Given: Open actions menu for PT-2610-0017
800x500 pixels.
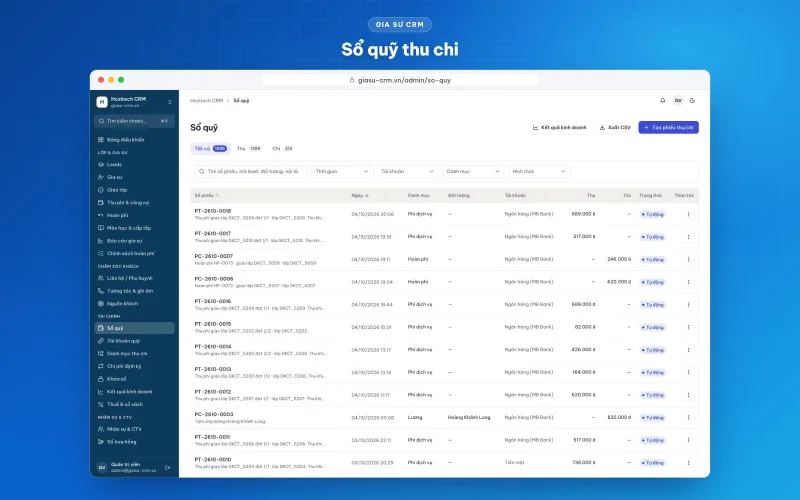Looking at the screenshot, I should click(x=688, y=237).
